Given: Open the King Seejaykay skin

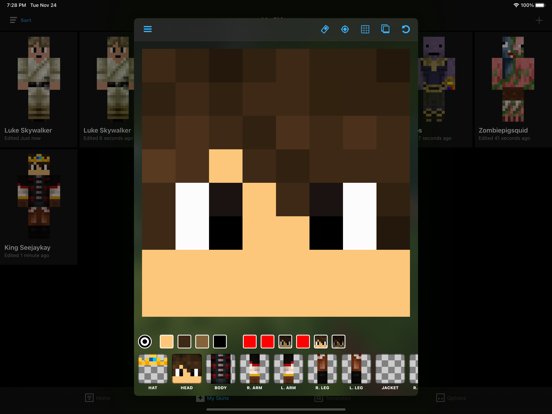Looking at the screenshot, I should pos(39,207).
